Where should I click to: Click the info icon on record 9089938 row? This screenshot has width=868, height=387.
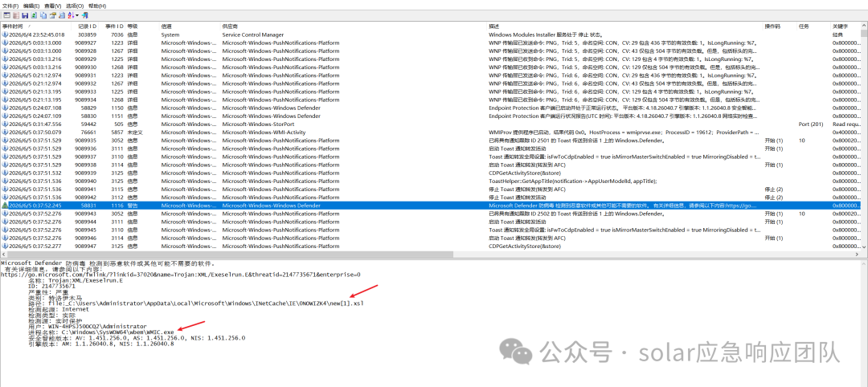click(5, 165)
